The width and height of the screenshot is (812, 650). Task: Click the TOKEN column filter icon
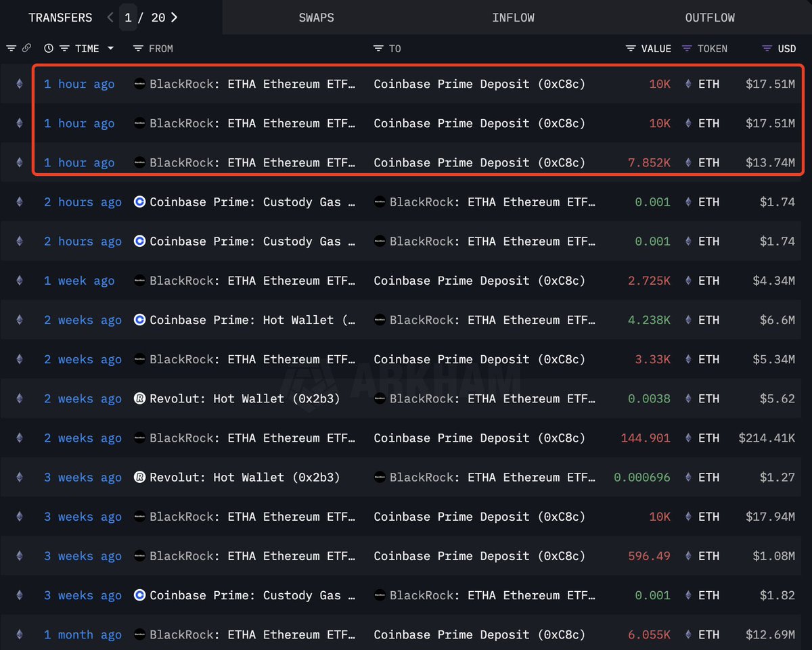686,49
